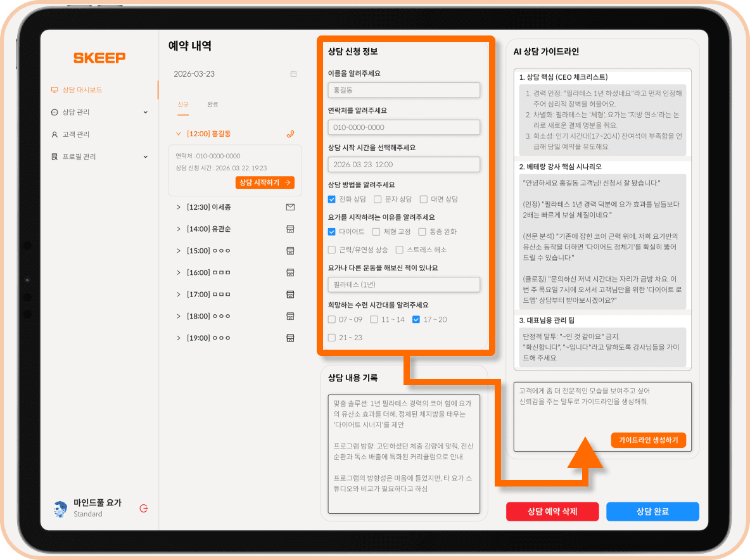
Task: Click the red logout icon beside 마인드풀 요가
Action: tap(144, 508)
